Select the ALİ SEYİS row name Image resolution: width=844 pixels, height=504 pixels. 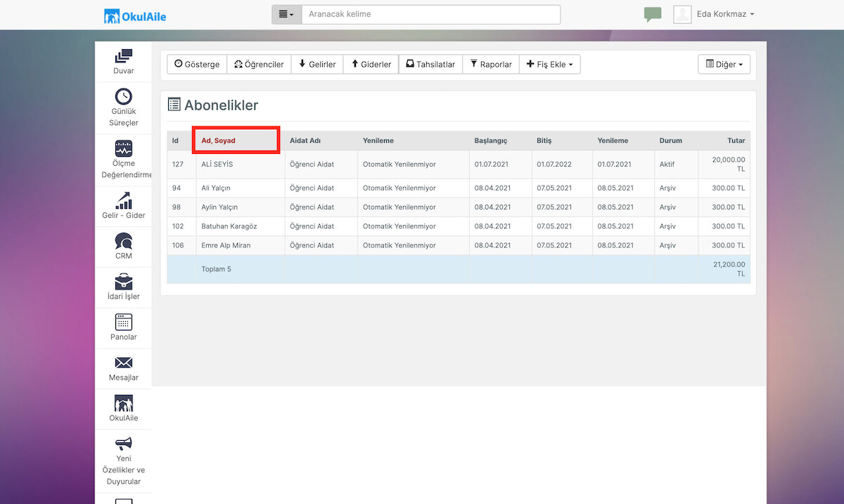[217, 164]
